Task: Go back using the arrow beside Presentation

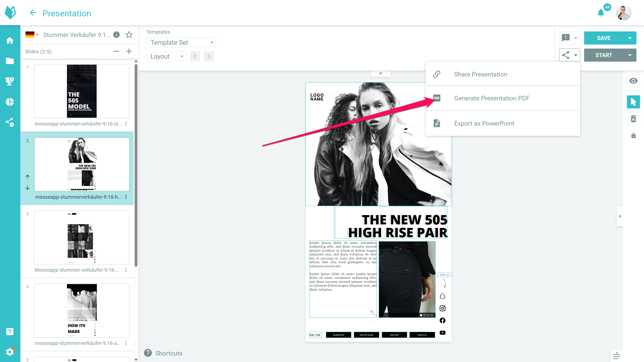Action: click(33, 13)
